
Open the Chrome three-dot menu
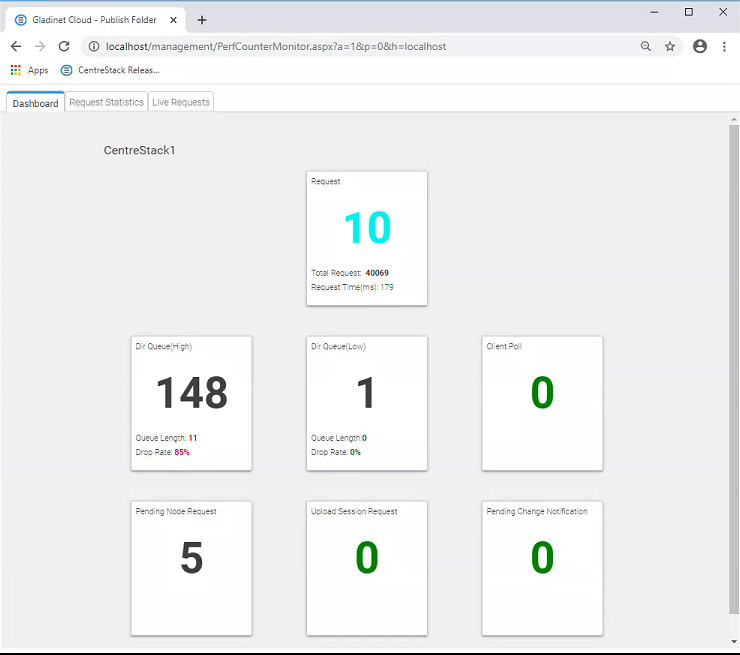(x=724, y=46)
